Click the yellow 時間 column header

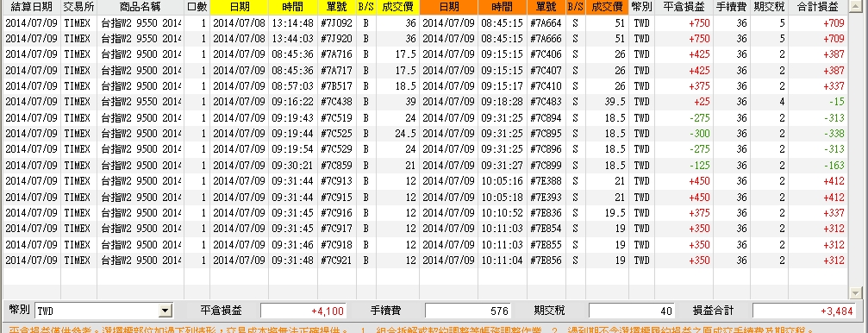[x=293, y=7]
